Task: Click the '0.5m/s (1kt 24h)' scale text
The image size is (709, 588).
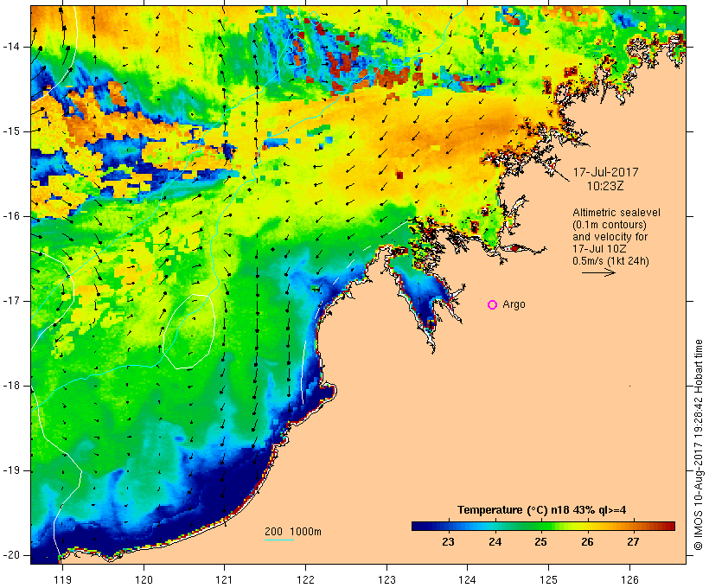Action: (x=610, y=261)
